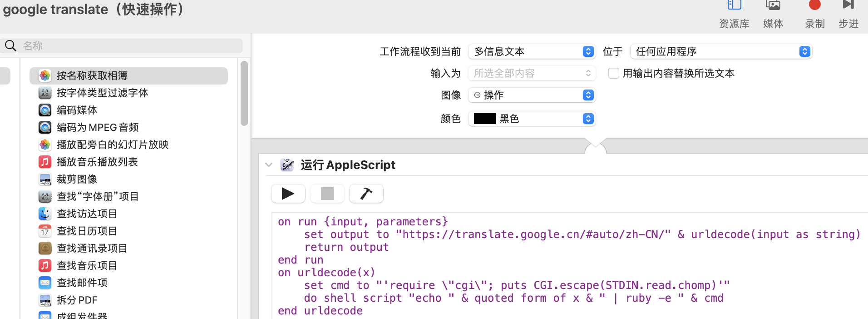Select the 拆分 PDF action

128,300
